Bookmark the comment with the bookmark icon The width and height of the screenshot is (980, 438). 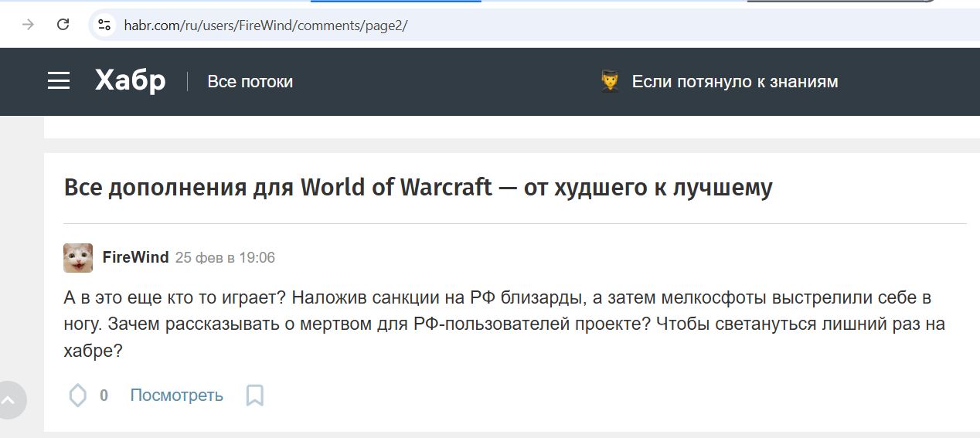(254, 396)
